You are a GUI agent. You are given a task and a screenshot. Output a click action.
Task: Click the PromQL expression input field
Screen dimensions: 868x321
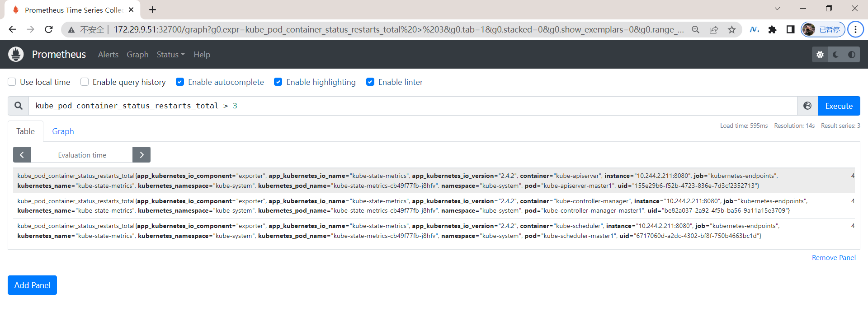click(x=413, y=106)
